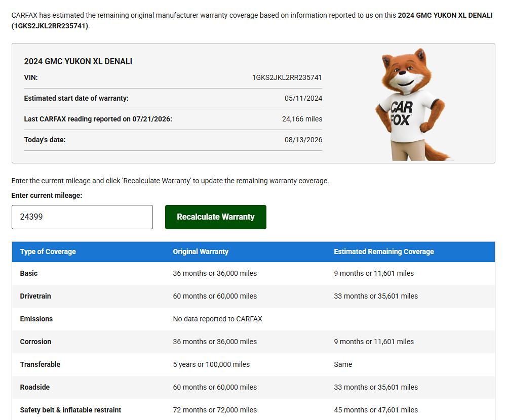Viewport: 506px width, 420px height.
Task: Click Roadside row '60 months or 60,000 miles'
Action: tap(215, 388)
